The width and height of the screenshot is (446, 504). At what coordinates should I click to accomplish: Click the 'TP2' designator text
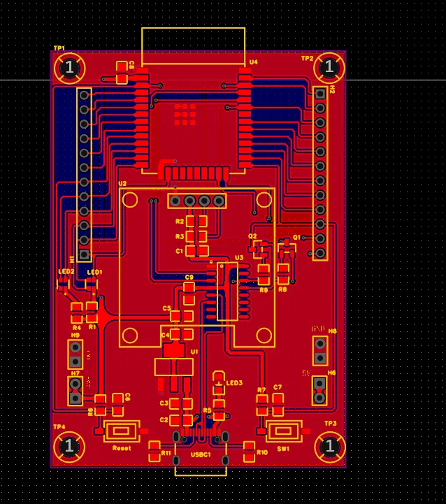307,59
